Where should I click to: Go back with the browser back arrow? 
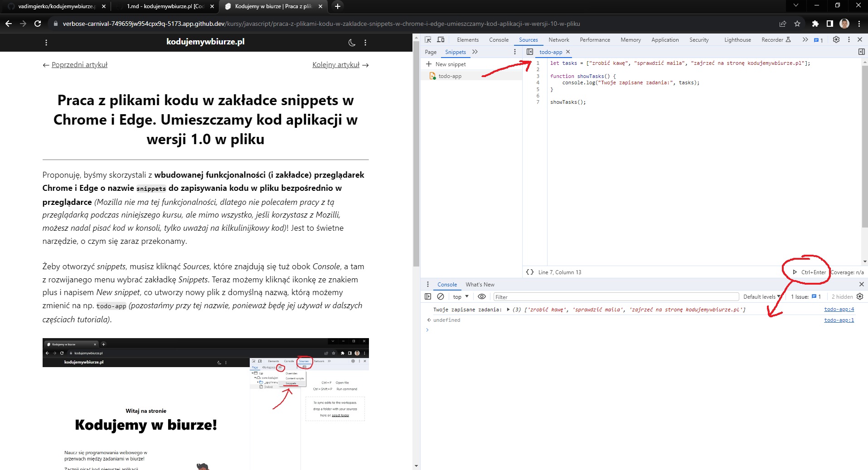tap(9, 24)
